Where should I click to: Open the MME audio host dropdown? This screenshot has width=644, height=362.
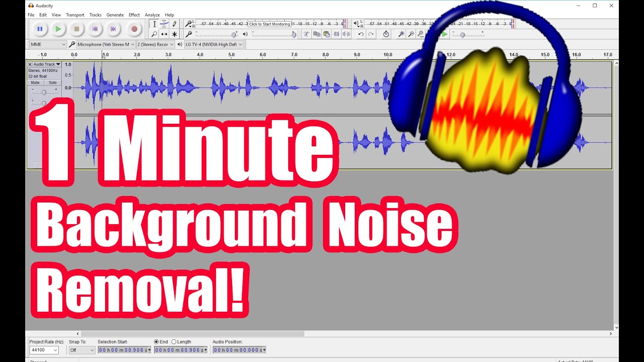point(48,44)
